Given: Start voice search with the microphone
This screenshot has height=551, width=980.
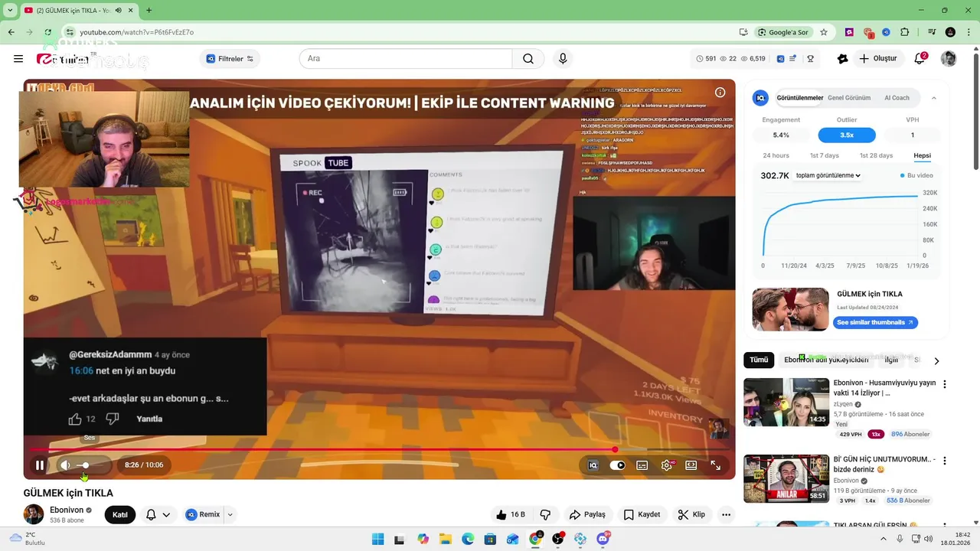Looking at the screenshot, I should (x=563, y=59).
